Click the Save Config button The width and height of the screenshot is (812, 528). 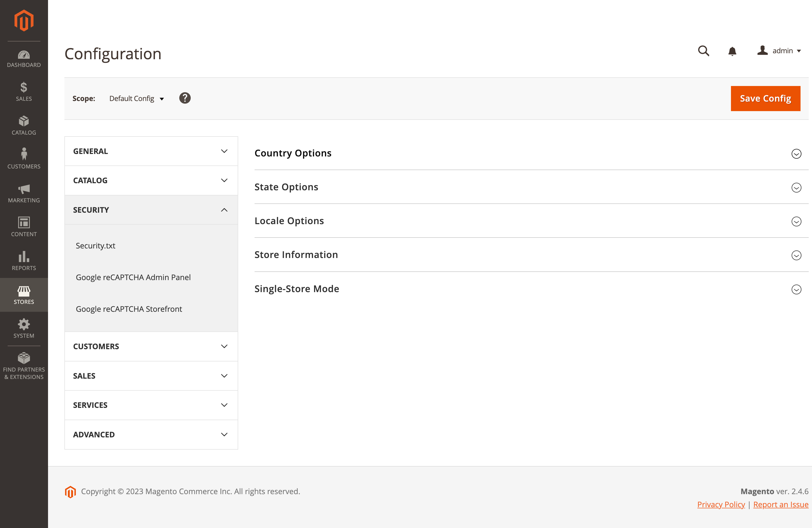coord(765,98)
